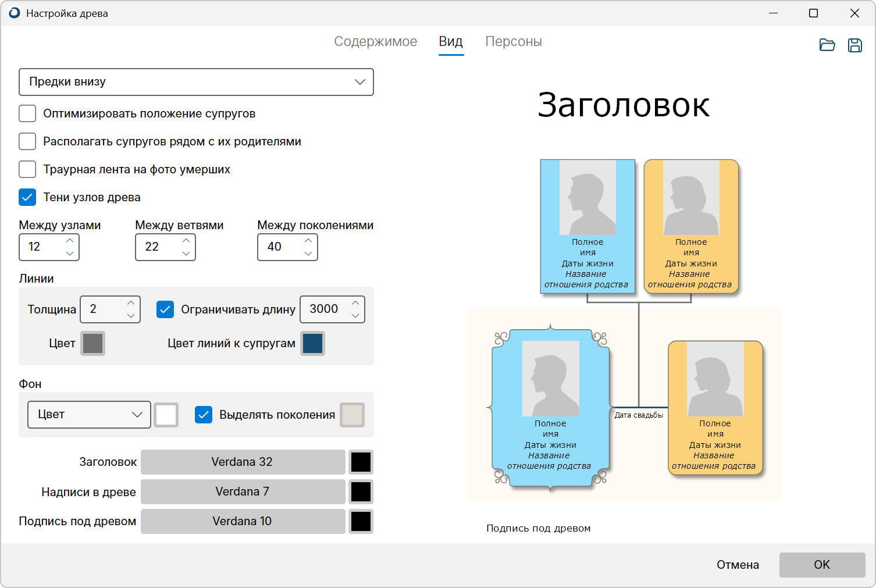Decrease Между поколениями value with down arrow
This screenshot has height=588, width=876.
coord(308,254)
